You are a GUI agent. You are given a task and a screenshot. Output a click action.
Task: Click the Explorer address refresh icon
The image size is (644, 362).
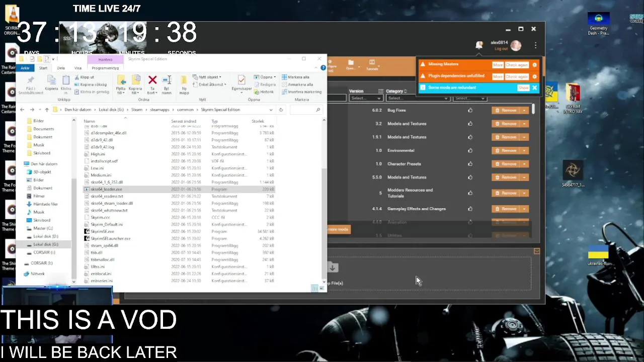[281, 110]
